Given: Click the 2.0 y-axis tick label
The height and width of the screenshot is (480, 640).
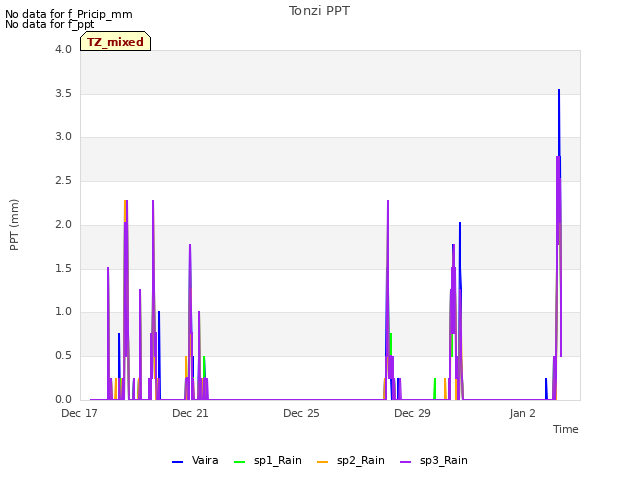Looking at the screenshot, I should tap(63, 224).
